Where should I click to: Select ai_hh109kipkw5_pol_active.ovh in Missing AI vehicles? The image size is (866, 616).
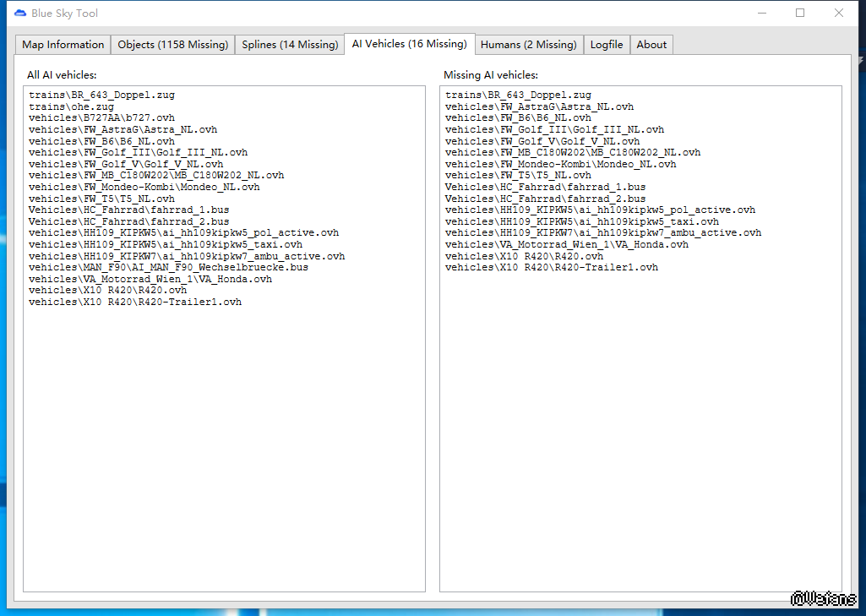coord(601,210)
